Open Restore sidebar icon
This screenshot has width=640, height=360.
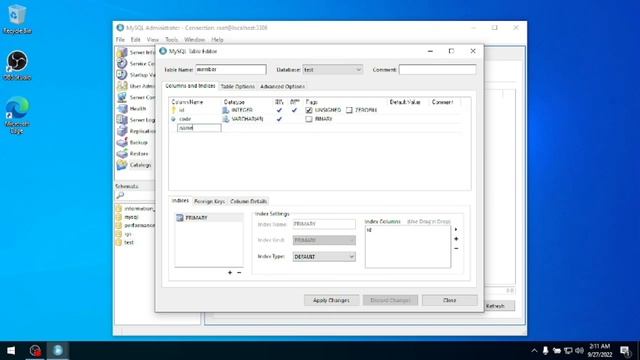[122, 153]
